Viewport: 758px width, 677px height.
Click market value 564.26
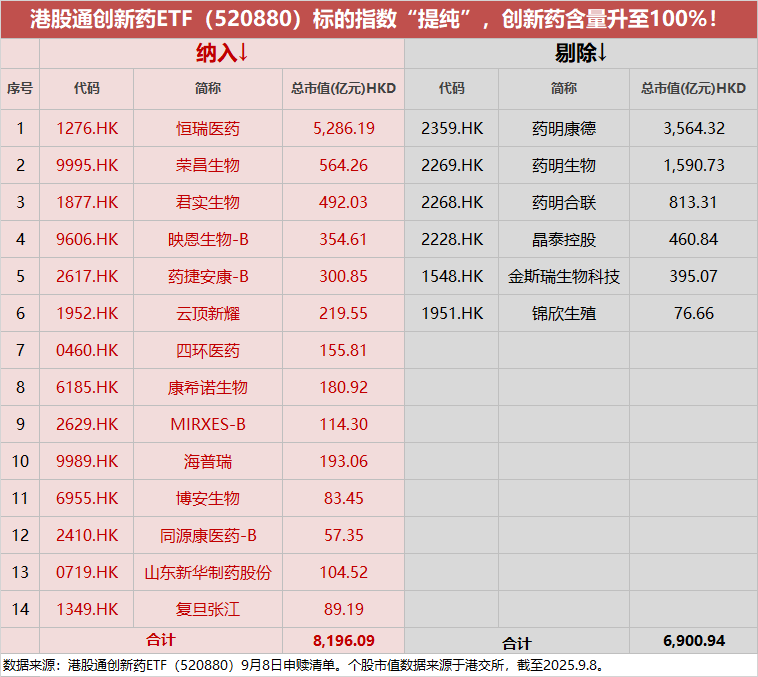point(344,165)
